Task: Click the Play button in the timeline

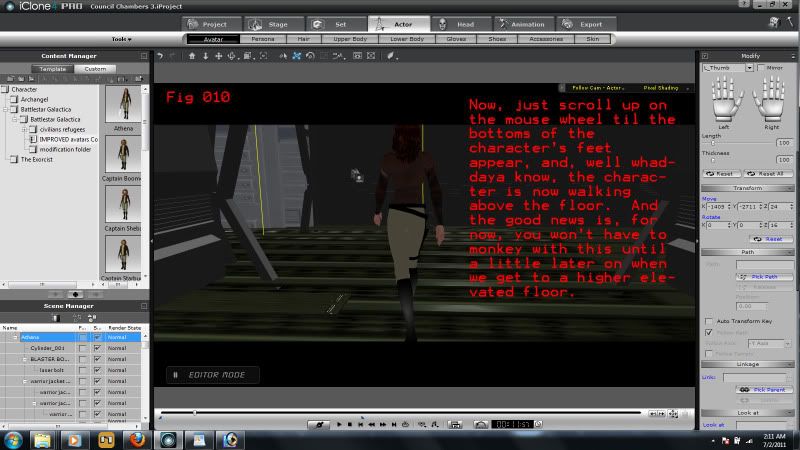Action: click(339, 424)
